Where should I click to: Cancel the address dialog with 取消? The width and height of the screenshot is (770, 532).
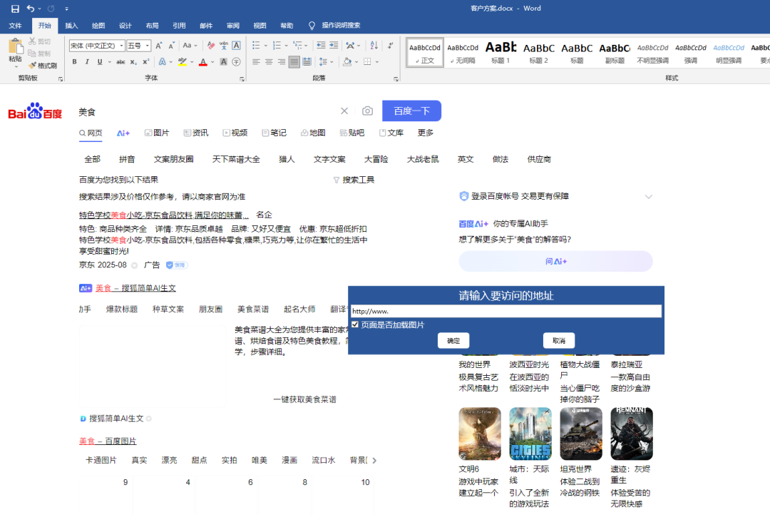[x=559, y=340]
